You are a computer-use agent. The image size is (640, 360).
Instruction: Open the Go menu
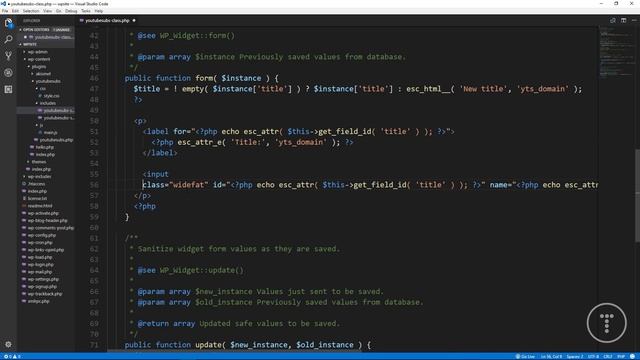point(58,11)
